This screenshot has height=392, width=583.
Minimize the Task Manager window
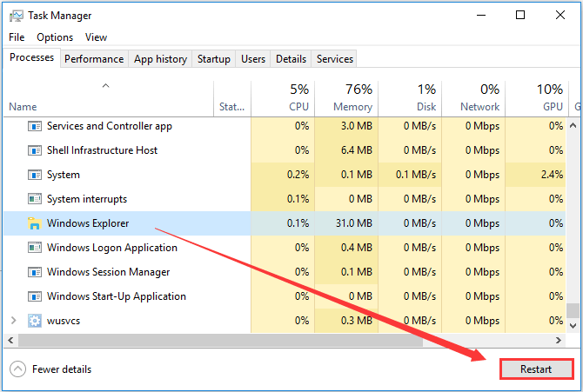pos(481,16)
